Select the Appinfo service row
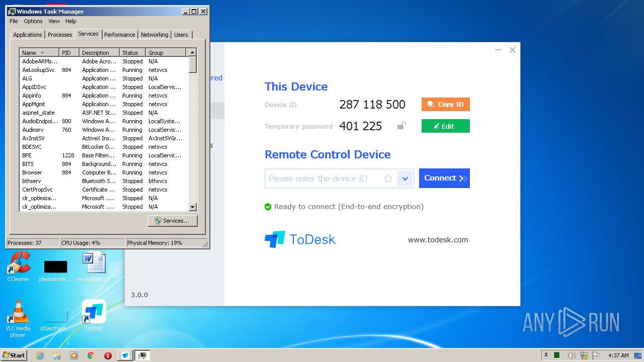 [104, 96]
